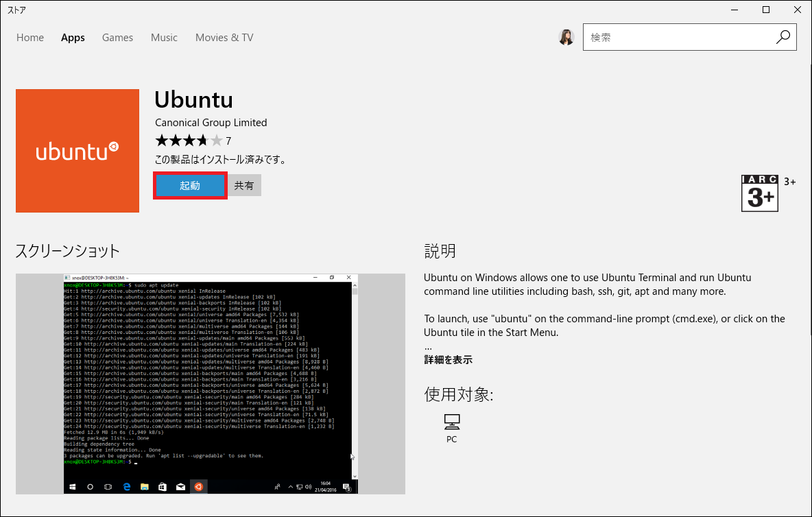Click the search magnifier icon
Viewport: 812px width, 517px height.
(783, 37)
